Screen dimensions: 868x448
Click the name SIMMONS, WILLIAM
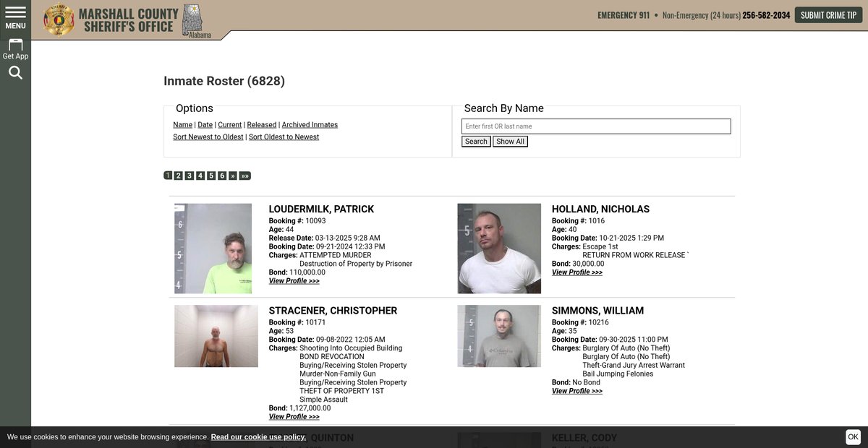coord(597,311)
